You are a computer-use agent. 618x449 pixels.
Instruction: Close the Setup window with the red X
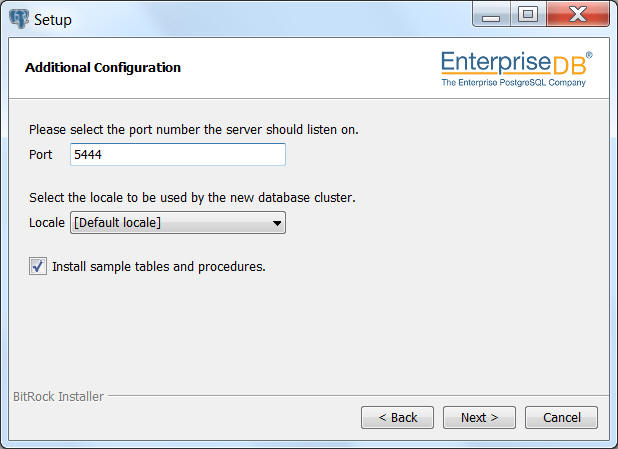point(578,15)
